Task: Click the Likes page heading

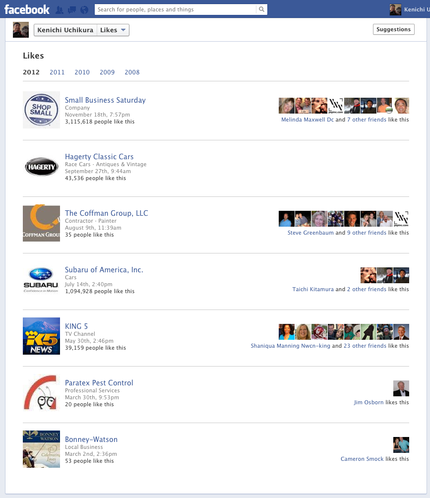Action: click(33, 56)
